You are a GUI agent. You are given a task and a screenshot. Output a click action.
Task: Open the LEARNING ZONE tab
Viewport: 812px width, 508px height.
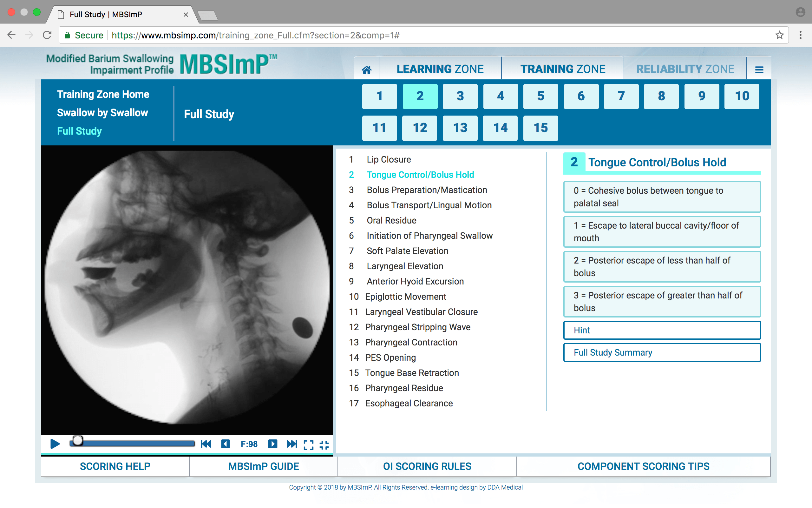440,69
